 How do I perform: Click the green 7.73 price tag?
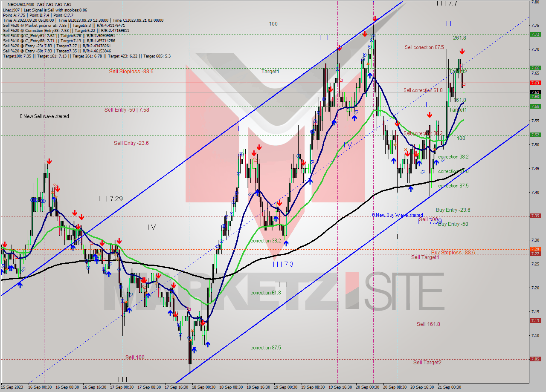click(x=535, y=35)
